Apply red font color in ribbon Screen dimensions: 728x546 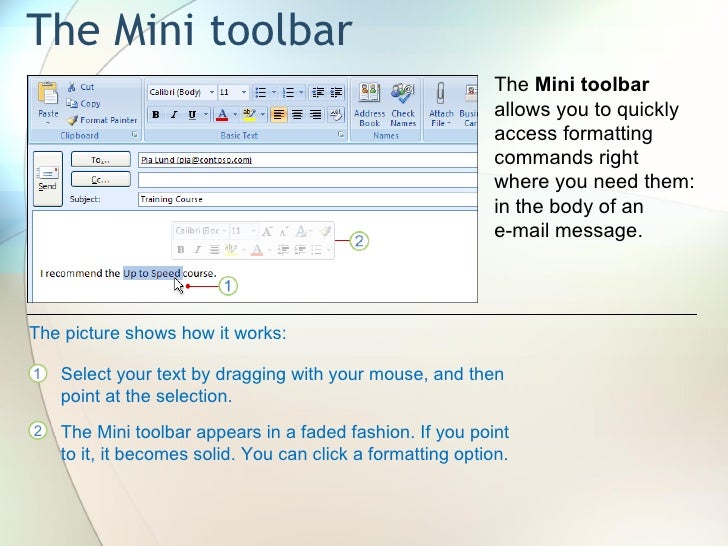click(222, 114)
